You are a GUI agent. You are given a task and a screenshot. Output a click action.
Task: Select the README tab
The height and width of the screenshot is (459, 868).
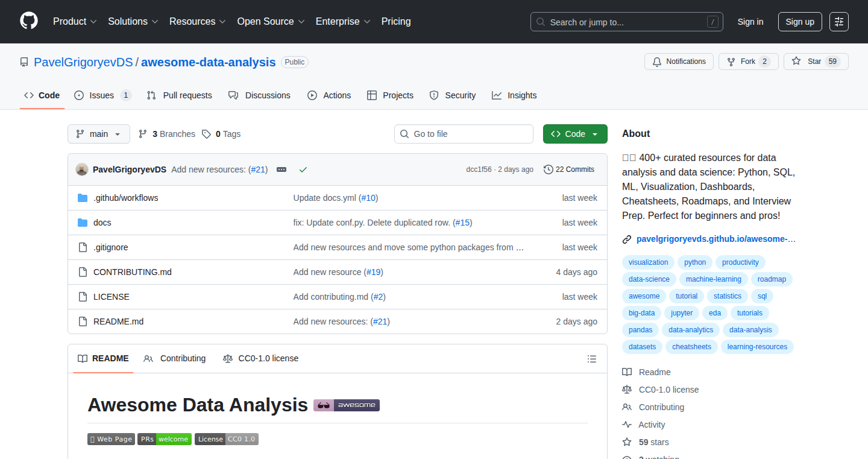coord(103,358)
